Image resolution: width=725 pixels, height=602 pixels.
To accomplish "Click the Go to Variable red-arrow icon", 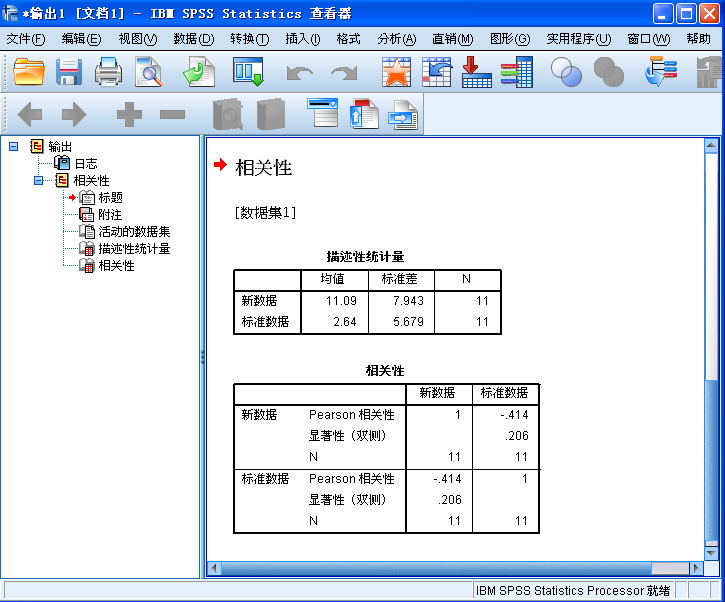I will pos(477,72).
